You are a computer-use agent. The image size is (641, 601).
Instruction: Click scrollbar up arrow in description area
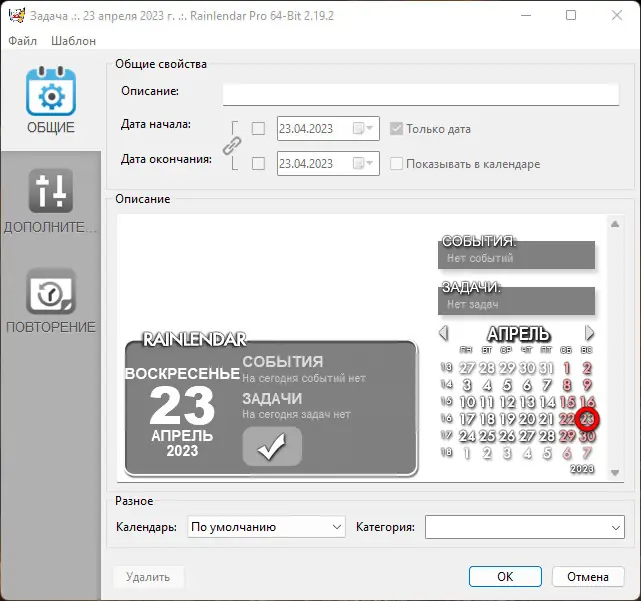pyautogui.click(x=615, y=224)
